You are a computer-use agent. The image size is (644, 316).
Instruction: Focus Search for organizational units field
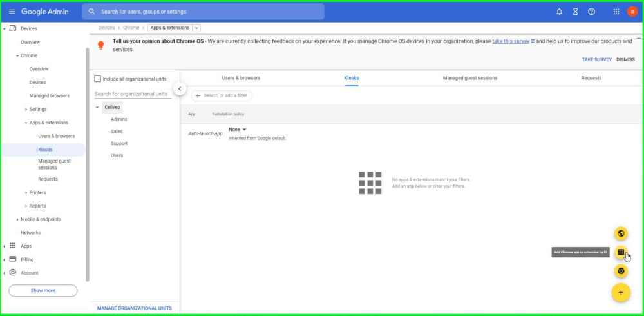pyautogui.click(x=133, y=94)
